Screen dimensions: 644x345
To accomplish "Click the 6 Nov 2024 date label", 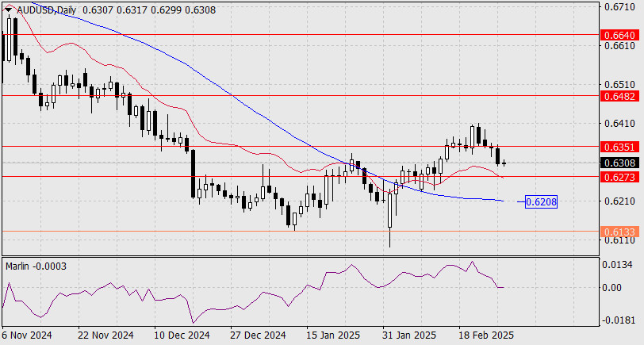I will tap(27, 335).
